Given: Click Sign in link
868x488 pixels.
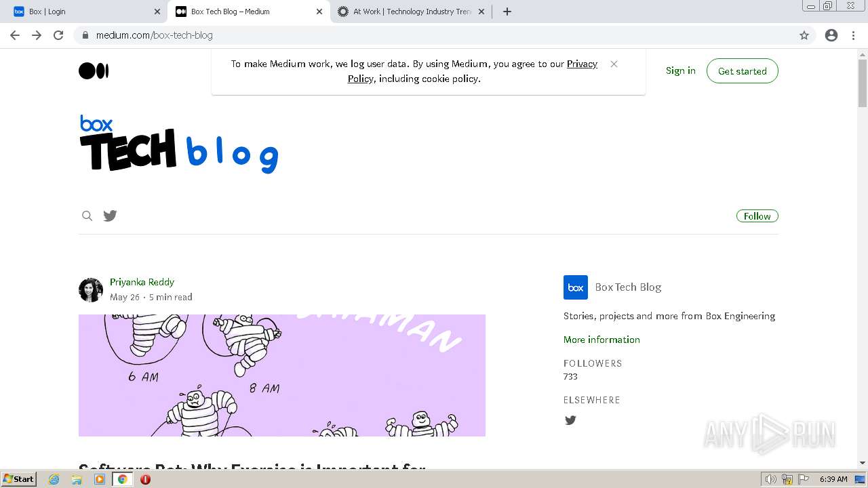Looking at the screenshot, I should pyautogui.click(x=680, y=70).
